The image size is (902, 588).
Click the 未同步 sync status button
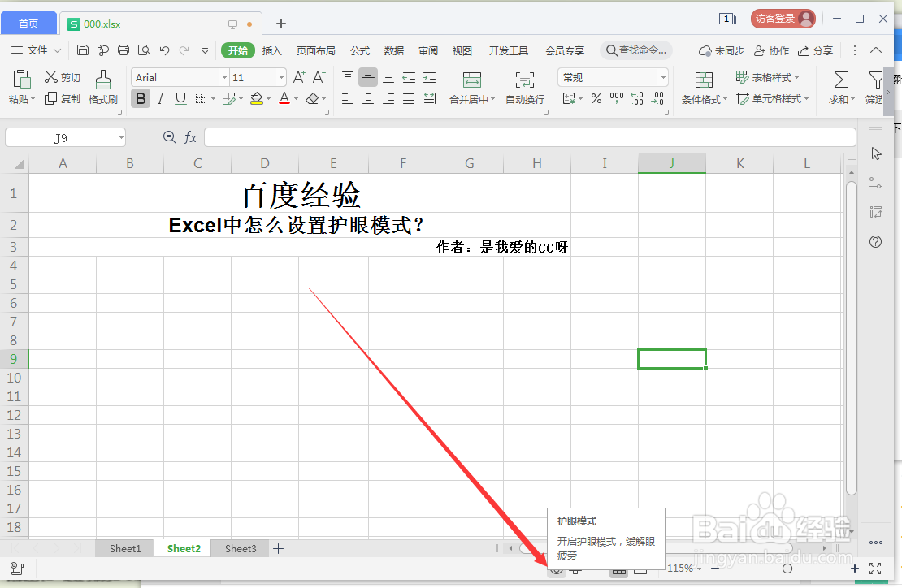(722, 50)
